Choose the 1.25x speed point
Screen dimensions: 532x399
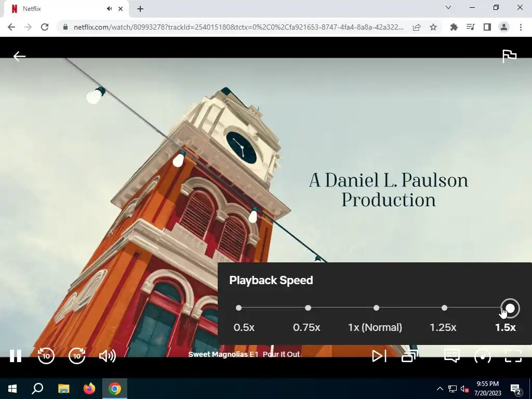(x=445, y=308)
